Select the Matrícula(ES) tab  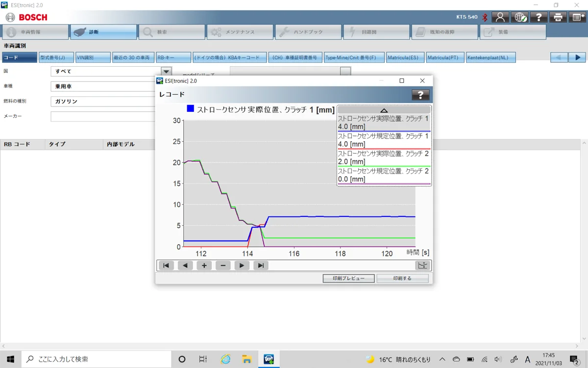pyautogui.click(x=405, y=57)
